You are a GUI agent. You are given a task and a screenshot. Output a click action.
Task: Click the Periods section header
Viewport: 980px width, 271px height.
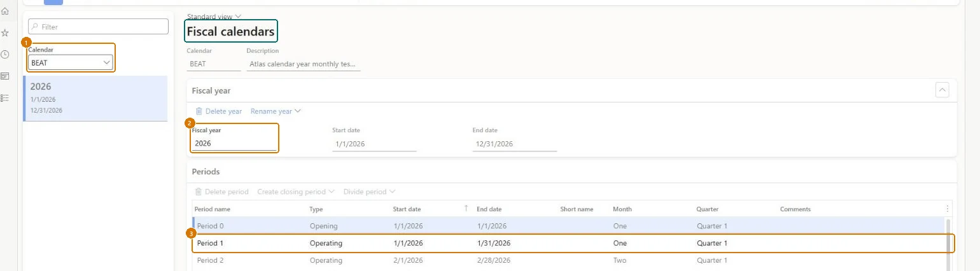[206, 172]
